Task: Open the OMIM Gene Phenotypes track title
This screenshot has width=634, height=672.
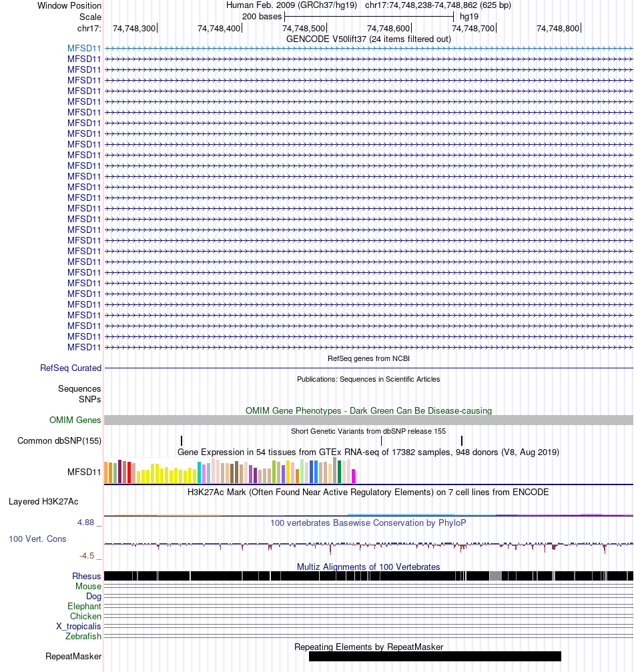Action: point(368,410)
